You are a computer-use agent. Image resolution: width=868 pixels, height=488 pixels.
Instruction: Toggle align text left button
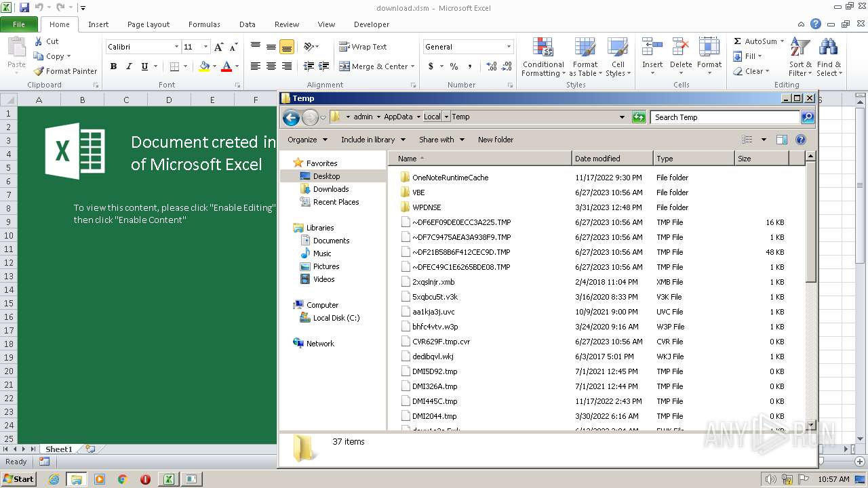pyautogui.click(x=256, y=66)
